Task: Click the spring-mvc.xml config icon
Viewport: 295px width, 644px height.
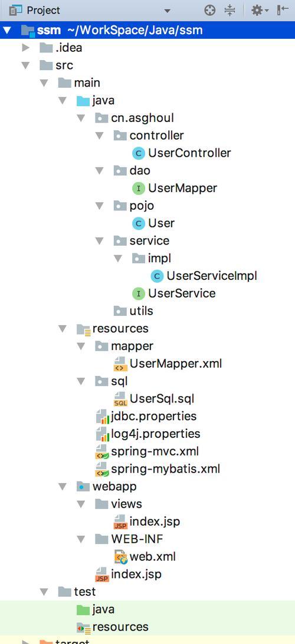Action: coord(103,452)
